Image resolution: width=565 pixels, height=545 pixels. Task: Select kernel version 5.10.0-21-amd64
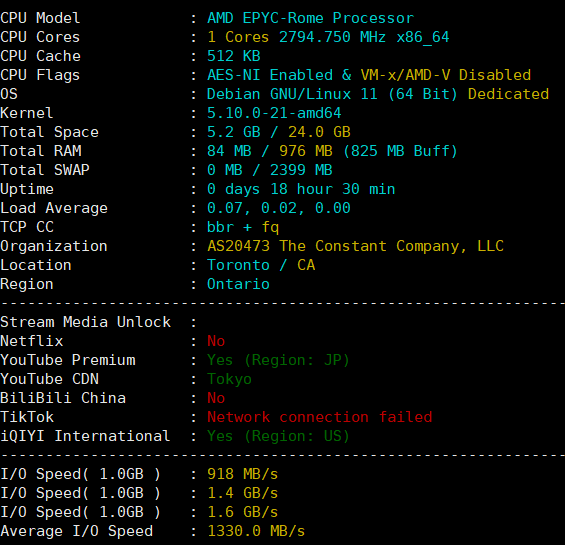click(x=274, y=113)
